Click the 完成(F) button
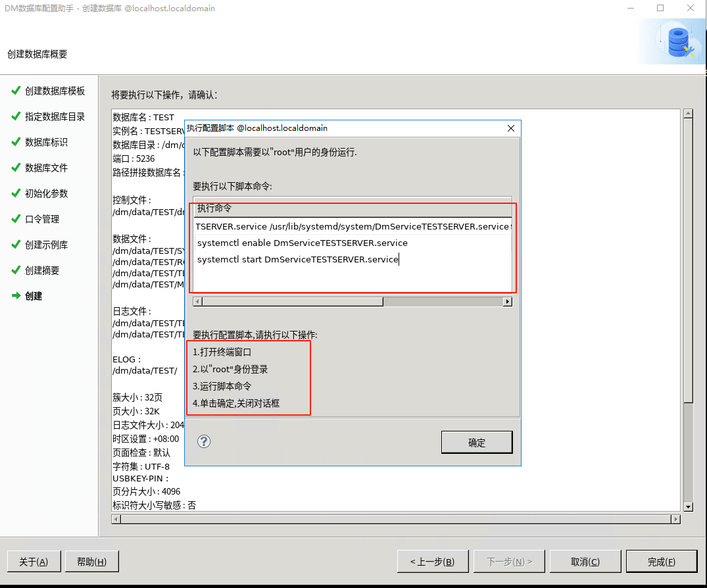The image size is (707, 588). pos(661,562)
